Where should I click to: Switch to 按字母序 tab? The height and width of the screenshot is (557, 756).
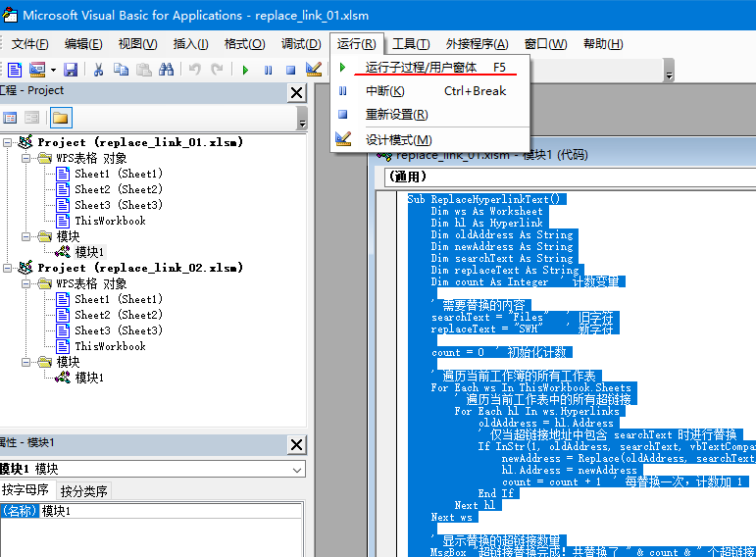coord(26,490)
